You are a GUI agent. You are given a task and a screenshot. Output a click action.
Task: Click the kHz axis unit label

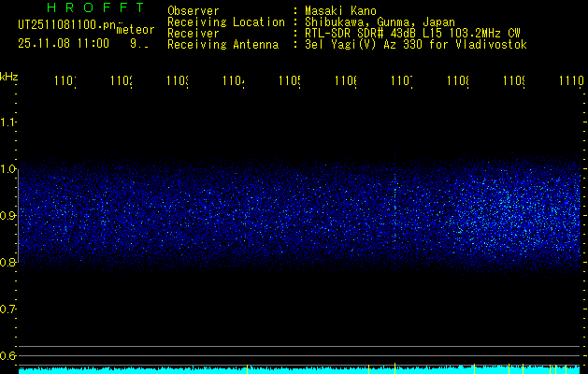(x=9, y=76)
